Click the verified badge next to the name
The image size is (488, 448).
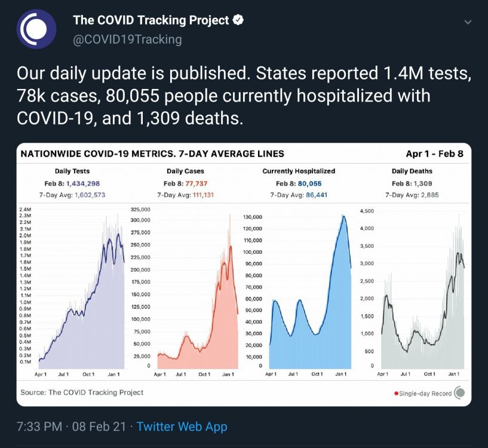[x=238, y=20]
